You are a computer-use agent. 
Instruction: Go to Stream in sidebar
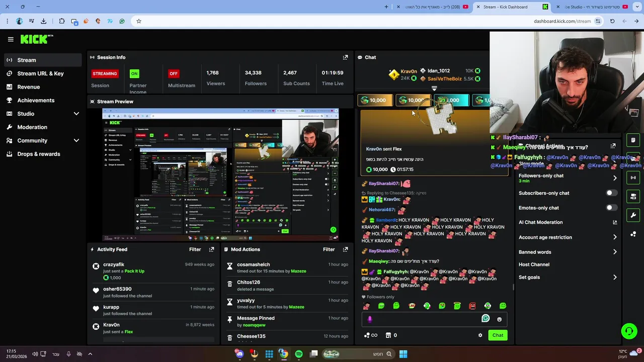tap(42, 60)
